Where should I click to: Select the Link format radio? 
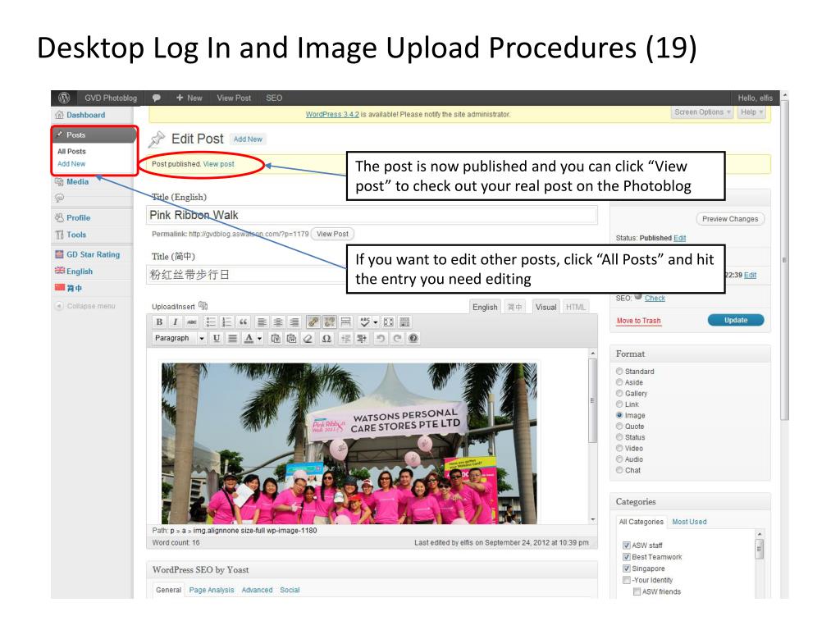(619, 404)
